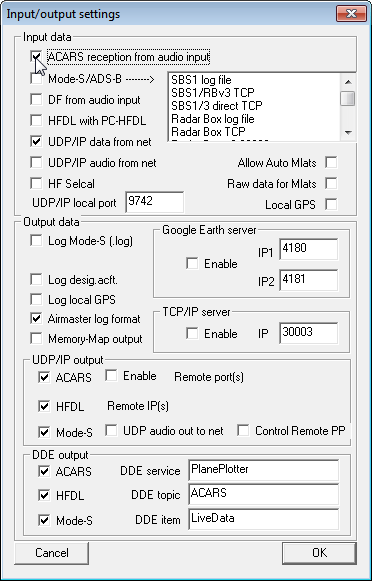Click the Cancel button

pos(52,553)
